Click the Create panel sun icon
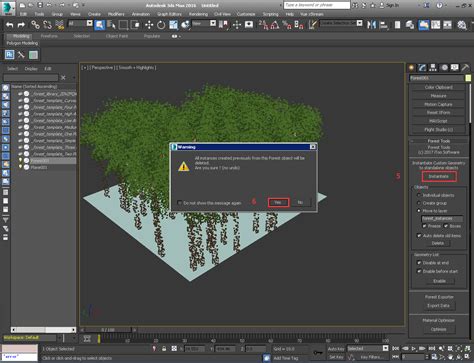474x363 pixels. 412,68
